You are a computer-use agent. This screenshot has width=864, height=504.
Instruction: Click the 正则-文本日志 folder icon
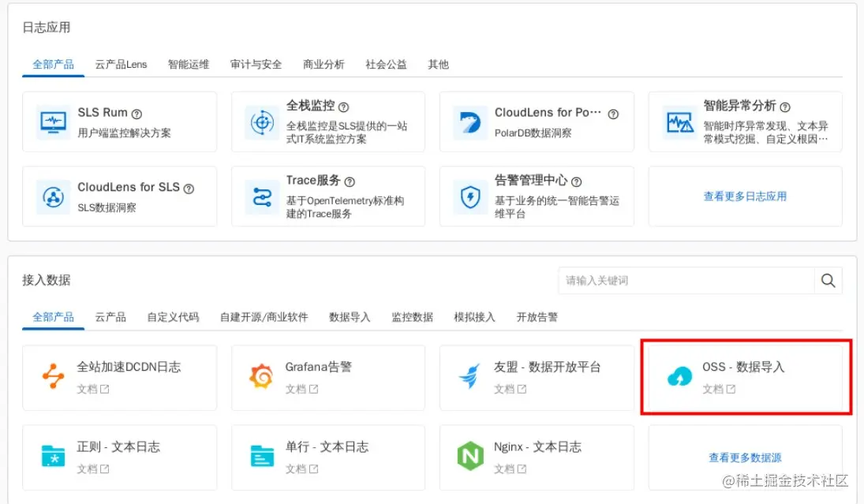click(54, 456)
